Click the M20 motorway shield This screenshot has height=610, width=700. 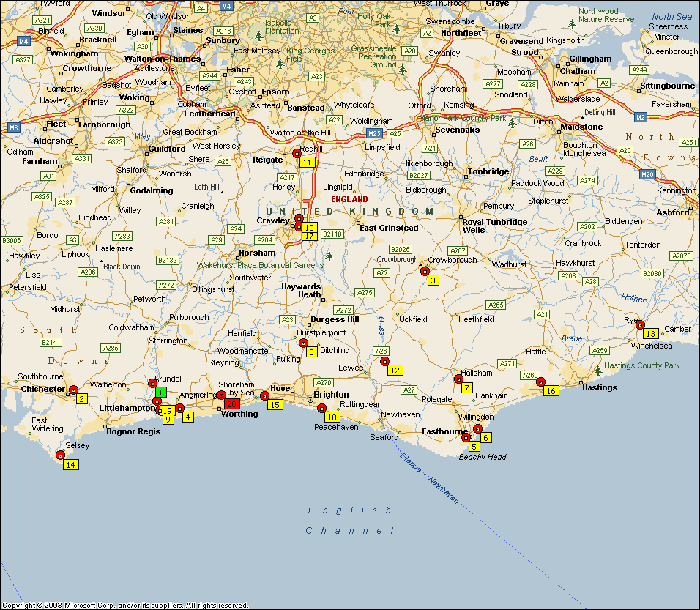coord(647,174)
